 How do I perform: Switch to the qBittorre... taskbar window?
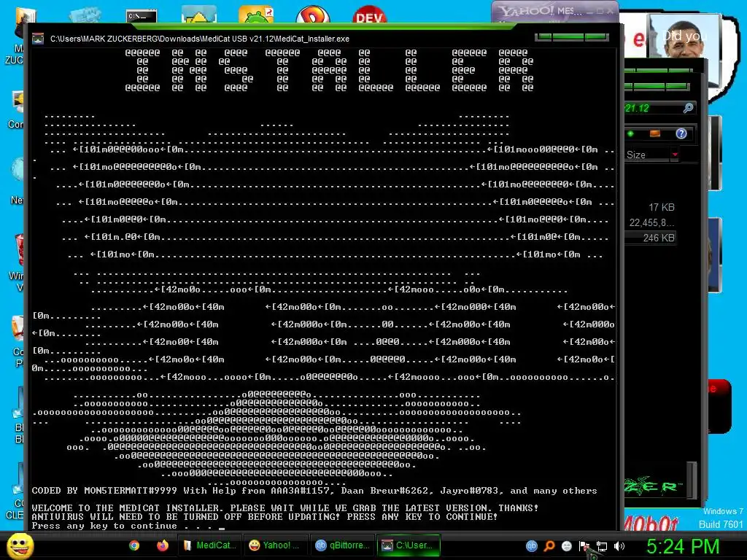341,545
